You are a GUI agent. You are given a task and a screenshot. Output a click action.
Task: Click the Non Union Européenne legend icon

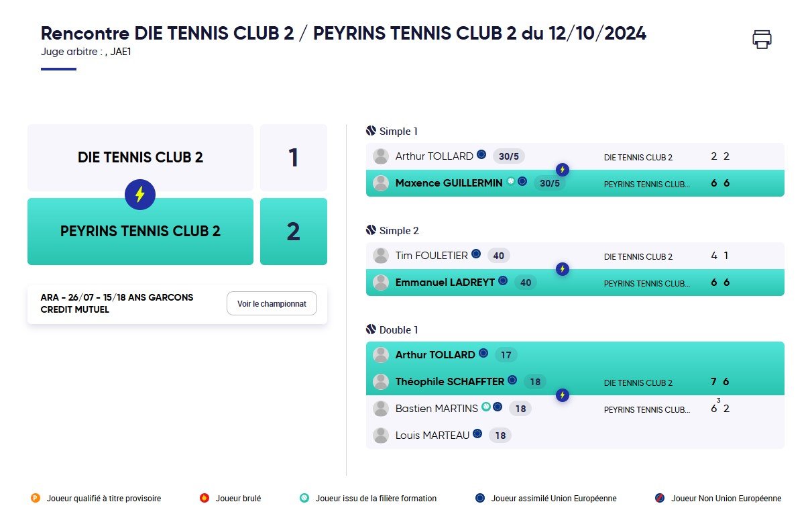(x=659, y=498)
